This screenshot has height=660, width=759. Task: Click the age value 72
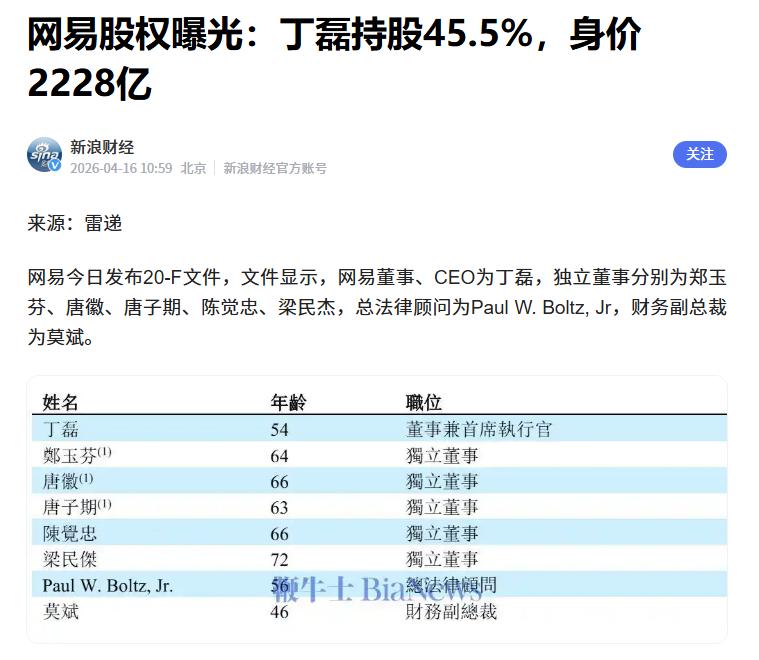click(x=279, y=560)
